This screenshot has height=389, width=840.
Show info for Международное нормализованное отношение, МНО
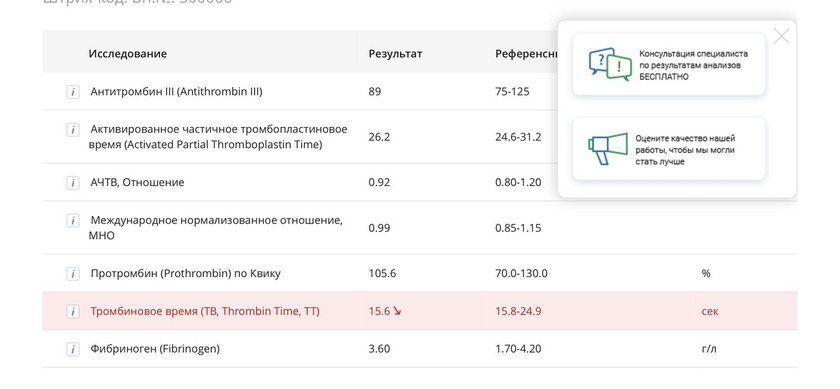(73, 220)
